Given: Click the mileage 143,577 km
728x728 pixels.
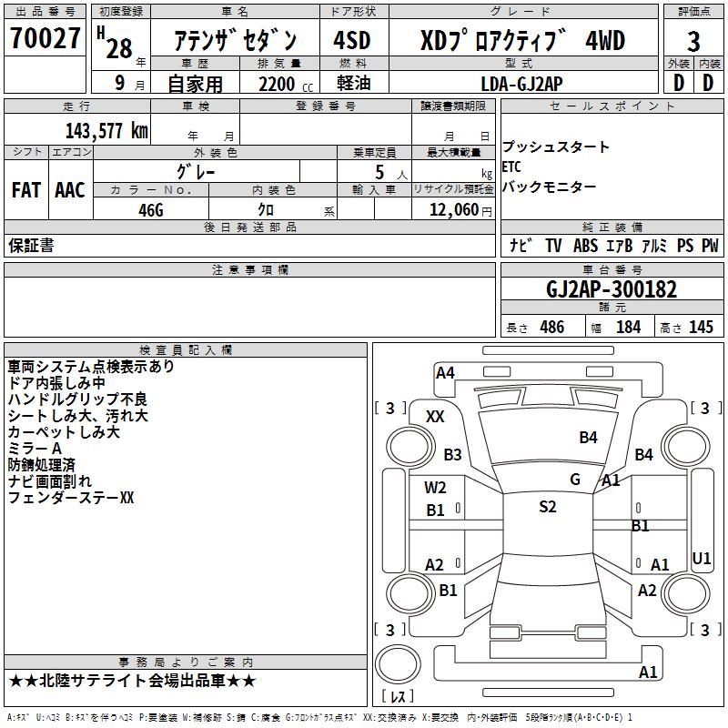Looking at the screenshot, I should (x=106, y=131).
